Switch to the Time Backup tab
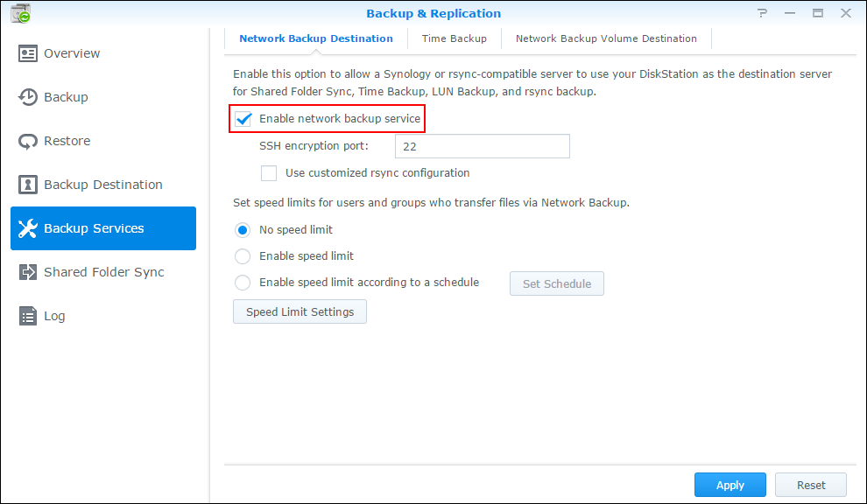 pos(454,38)
